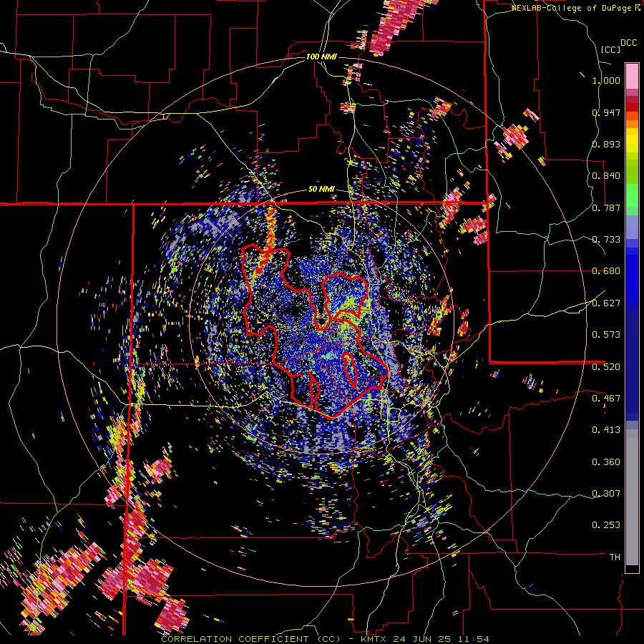Click the 0.947 scale value
Viewport: 644px width, 644px height.
pyautogui.click(x=606, y=112)
